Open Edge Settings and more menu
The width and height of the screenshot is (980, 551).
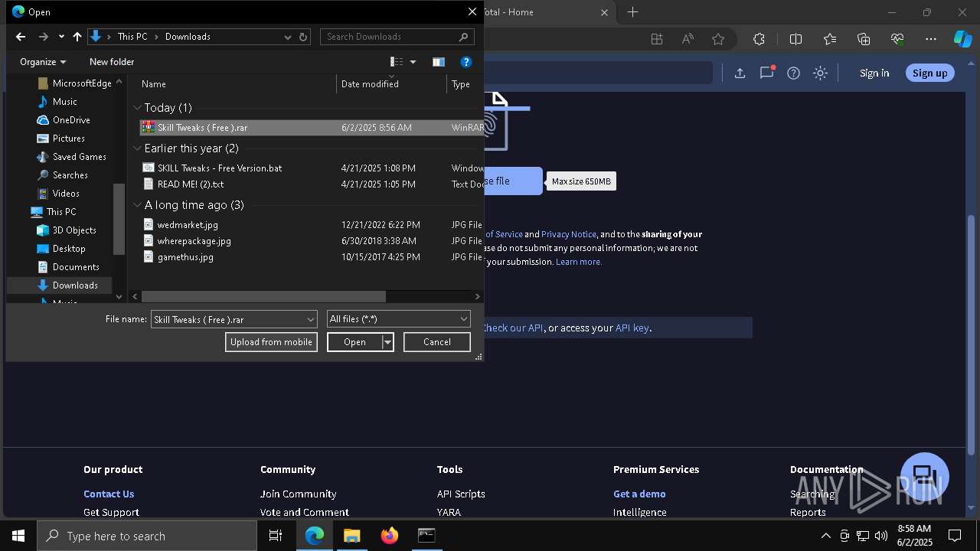(x=931, y=39)
